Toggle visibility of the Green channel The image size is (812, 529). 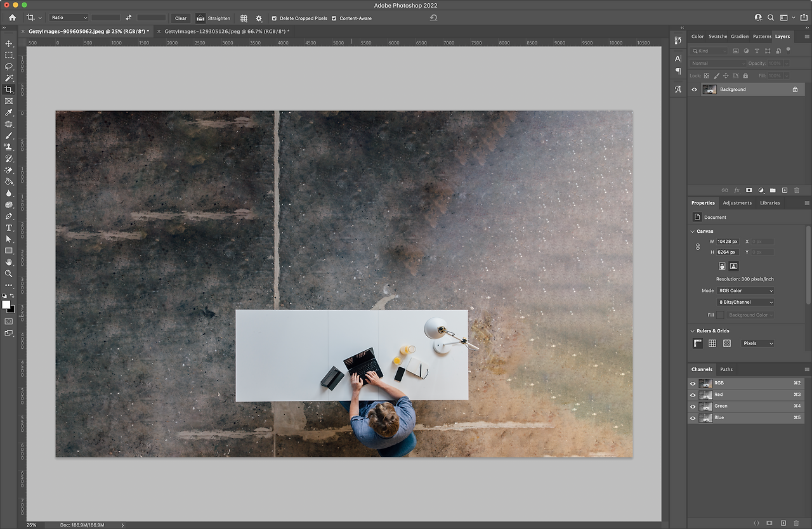693,406
